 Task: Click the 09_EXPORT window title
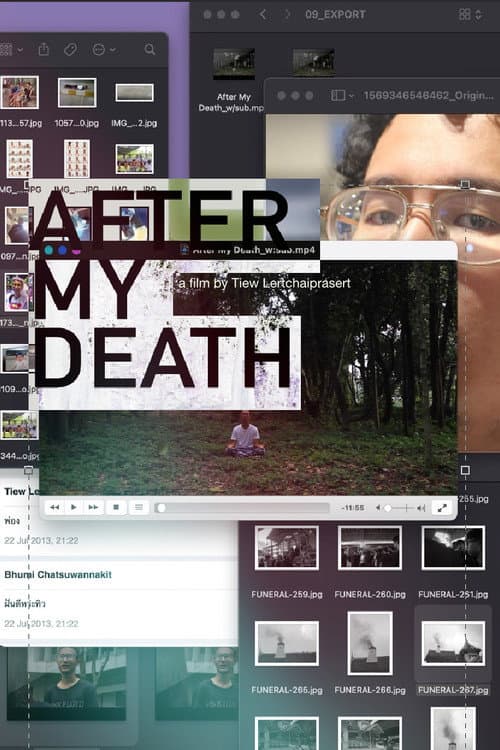335,14
